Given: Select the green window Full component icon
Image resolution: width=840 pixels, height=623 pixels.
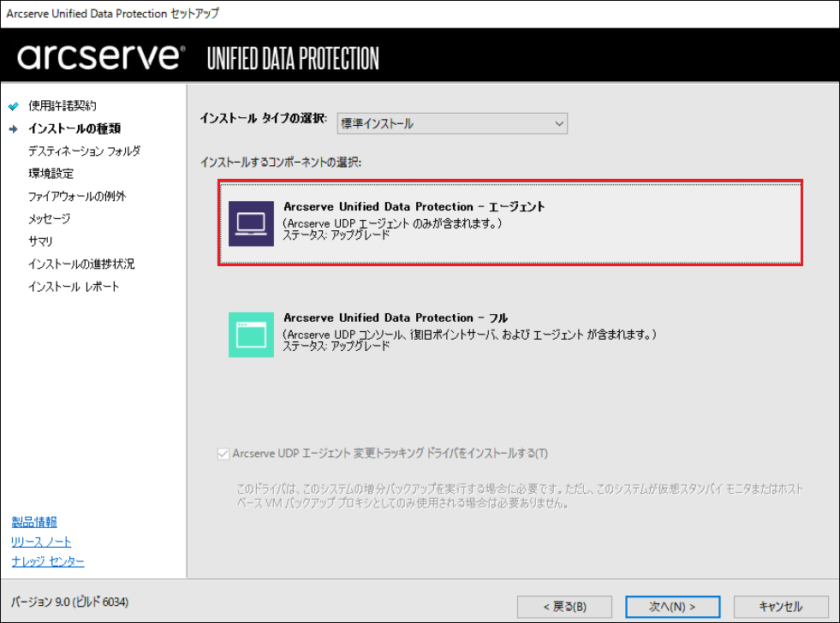Looking at the screenshot, I should coord(251,335).
